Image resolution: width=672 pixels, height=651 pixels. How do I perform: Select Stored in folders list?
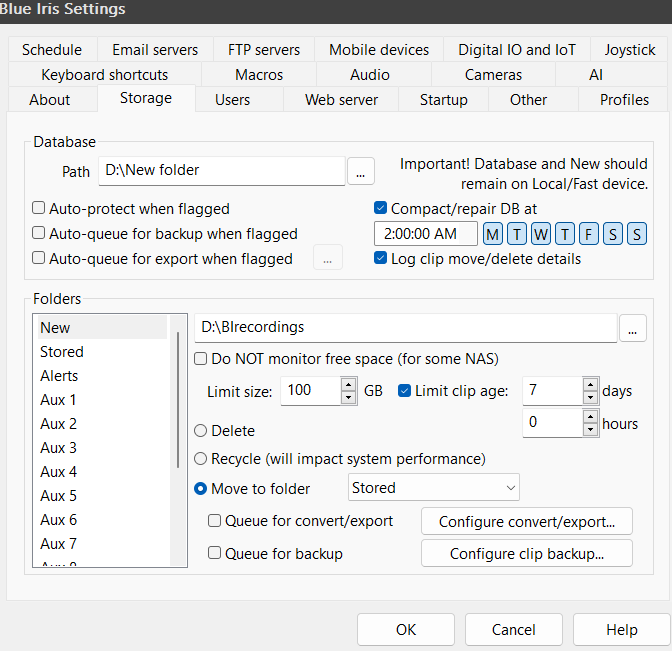tap(102, 351)
